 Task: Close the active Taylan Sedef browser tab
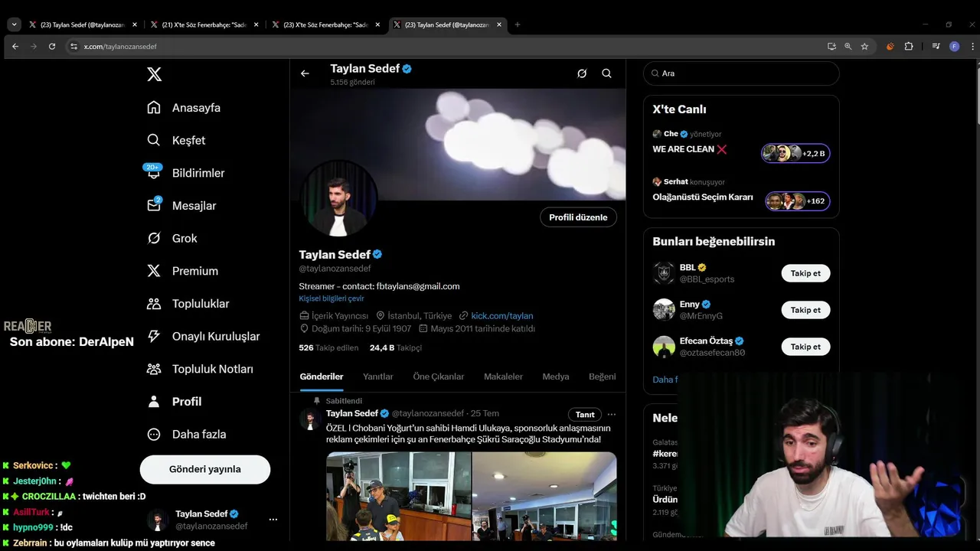coord(500,24)
